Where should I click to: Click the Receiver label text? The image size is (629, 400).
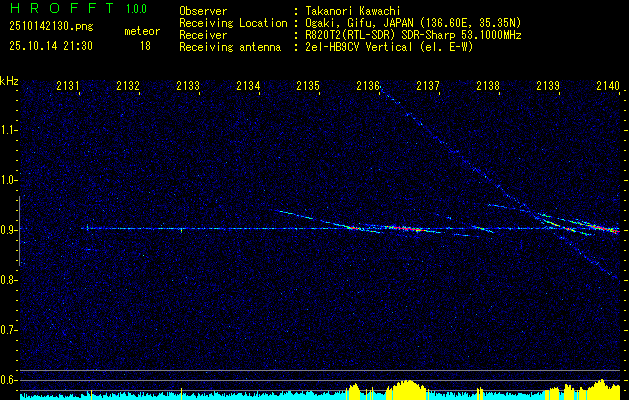(x=203, y=35)
